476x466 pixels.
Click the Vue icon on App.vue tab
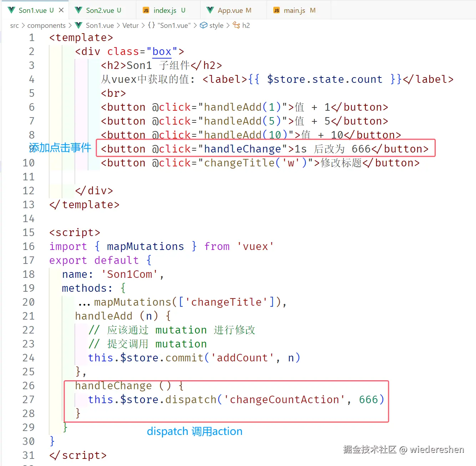[x=211, y=10]
